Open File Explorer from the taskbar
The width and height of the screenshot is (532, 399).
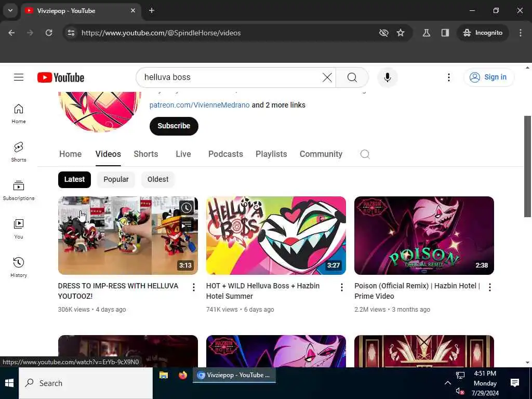click(x=164, y=375)
